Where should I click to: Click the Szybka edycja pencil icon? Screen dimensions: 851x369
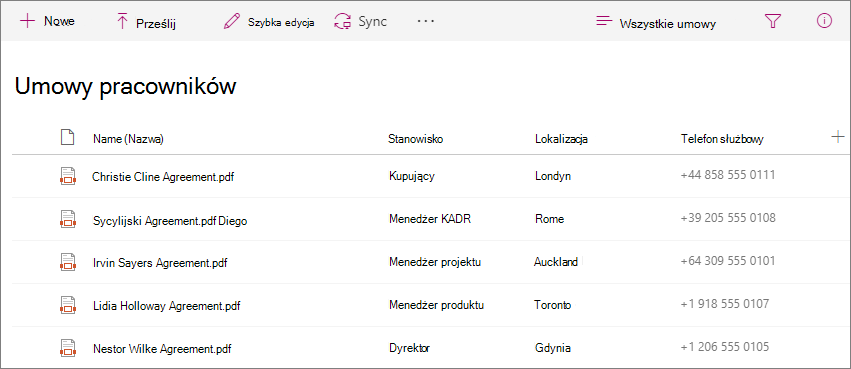(x=231, y=22)
